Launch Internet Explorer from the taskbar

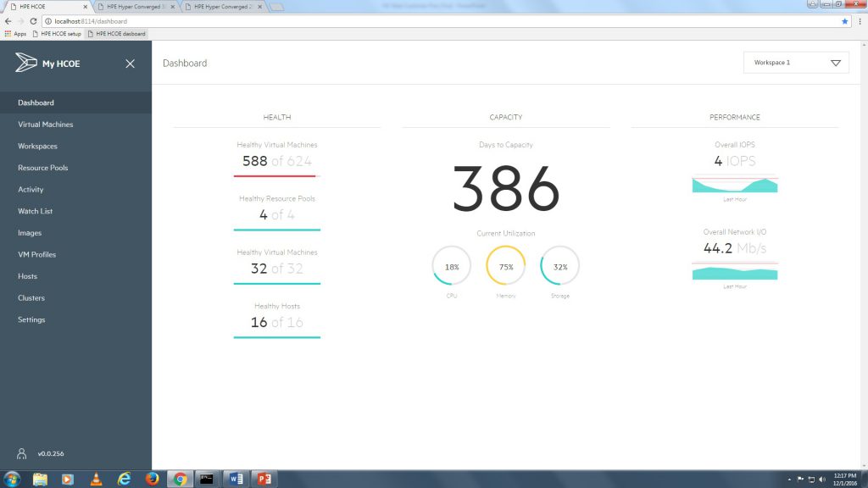pos(124,479)
